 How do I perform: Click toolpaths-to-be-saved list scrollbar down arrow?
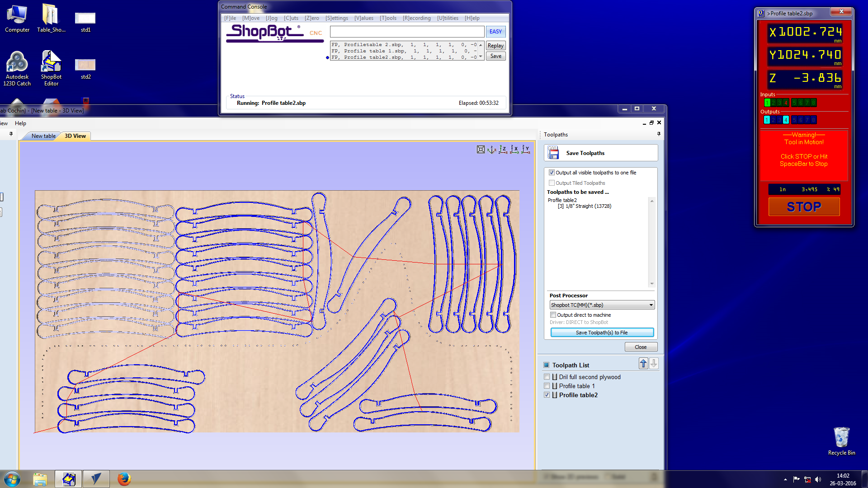point(652,284)
